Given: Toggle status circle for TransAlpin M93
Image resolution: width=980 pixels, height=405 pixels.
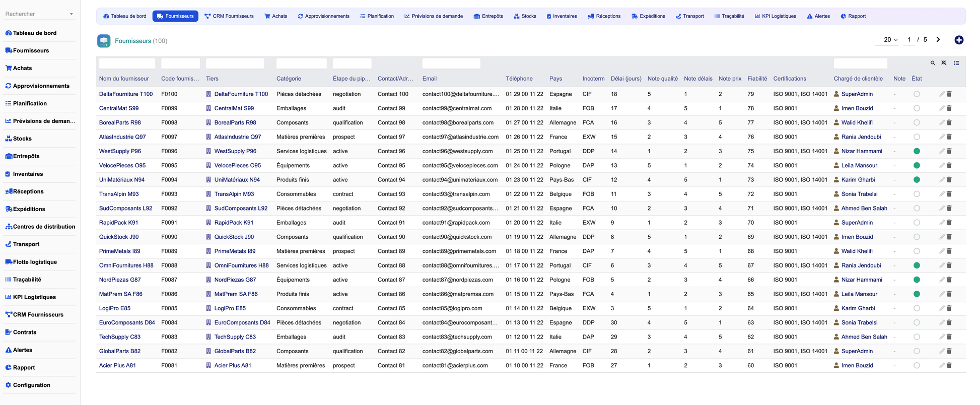Looking at the screenshot, I should [x=917, y=194].
